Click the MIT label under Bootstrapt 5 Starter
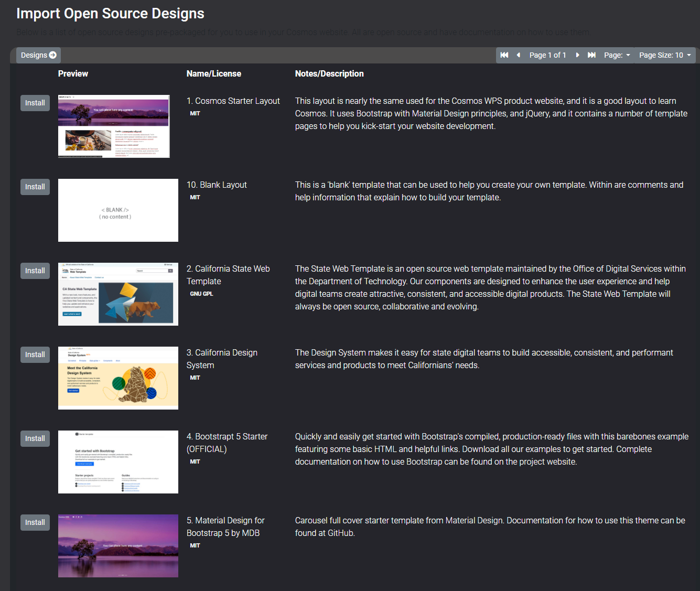Image resolution: width=700 pixels, height=591 pixels. pyautogui.click(x=195, y=461)
